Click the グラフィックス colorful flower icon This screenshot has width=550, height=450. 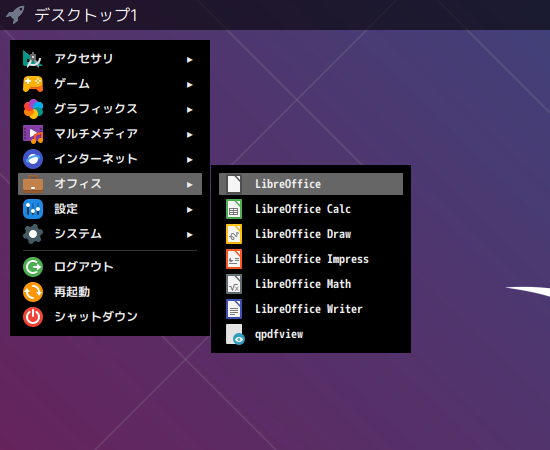point(33,109)
